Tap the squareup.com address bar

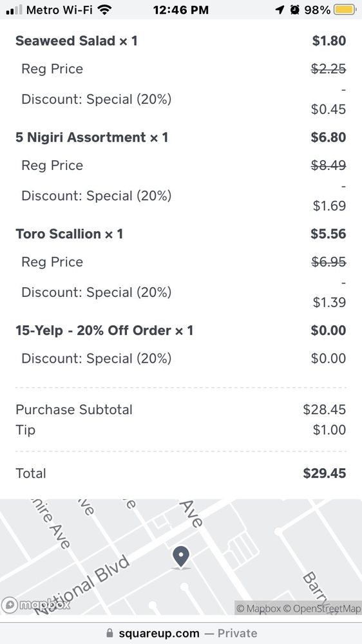(x=181, y=633)
